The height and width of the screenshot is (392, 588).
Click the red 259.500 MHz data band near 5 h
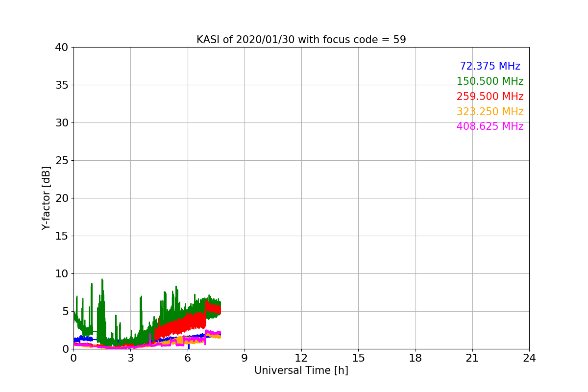click(x=169, y=328)
